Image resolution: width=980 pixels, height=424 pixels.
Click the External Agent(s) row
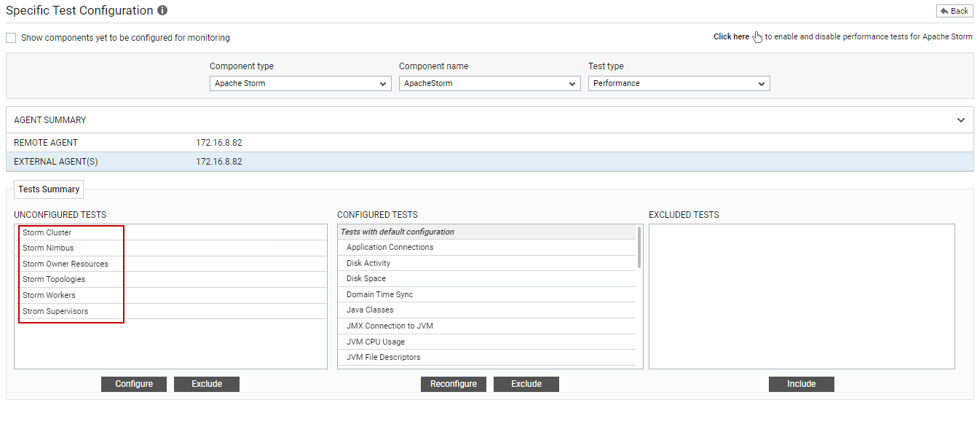[490, 162]
